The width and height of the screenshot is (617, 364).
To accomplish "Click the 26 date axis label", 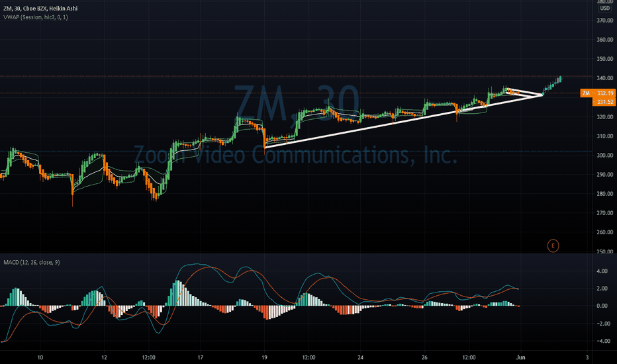I will [x=424, y=357].
